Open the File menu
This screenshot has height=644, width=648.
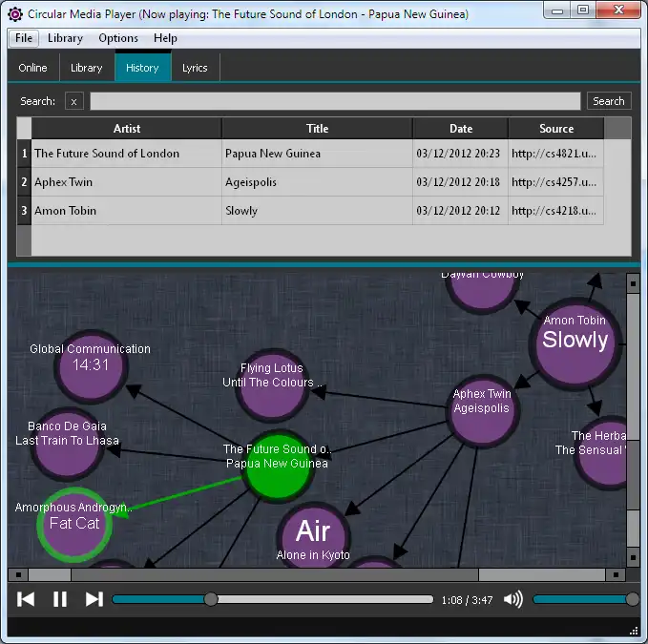click(x=24, y=38)
